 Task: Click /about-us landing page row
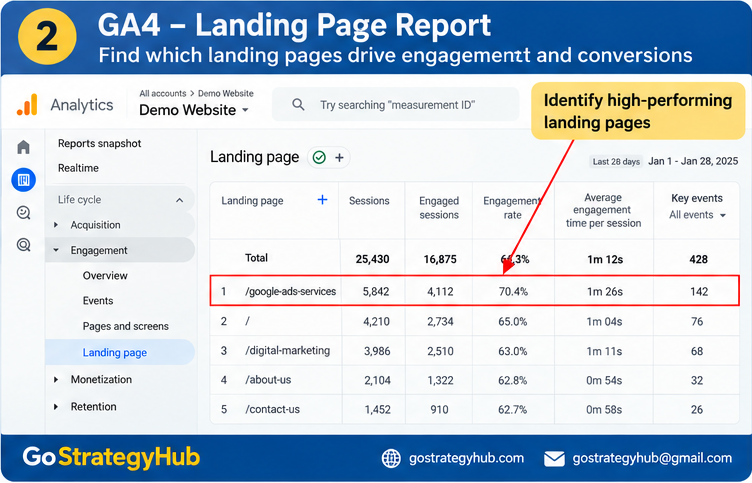(x=475, y=380)
